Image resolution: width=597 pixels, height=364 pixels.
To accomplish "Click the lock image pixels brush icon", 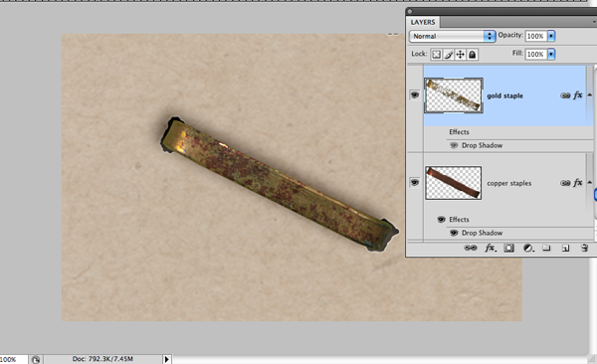I will pyautogui.click(x=449, y=55).
